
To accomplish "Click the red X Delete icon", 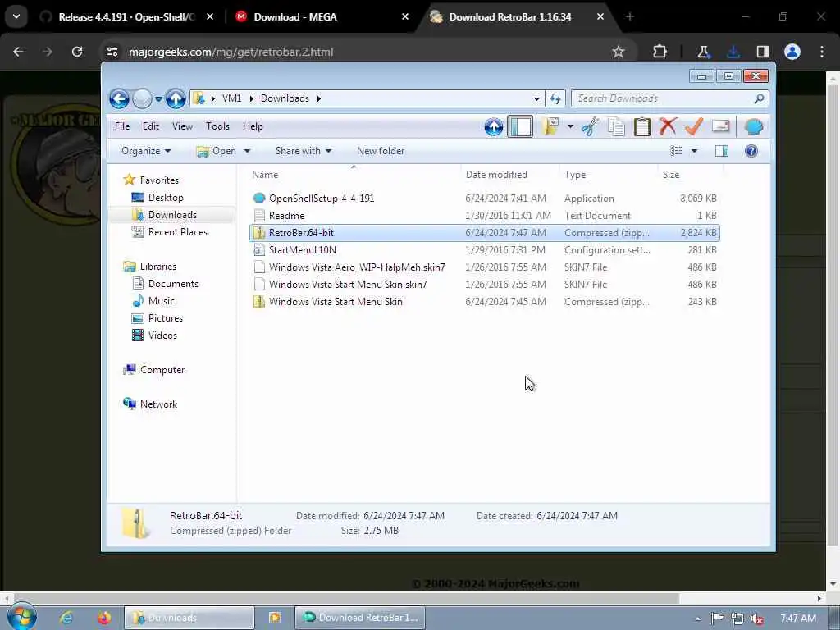I will 668,126.
